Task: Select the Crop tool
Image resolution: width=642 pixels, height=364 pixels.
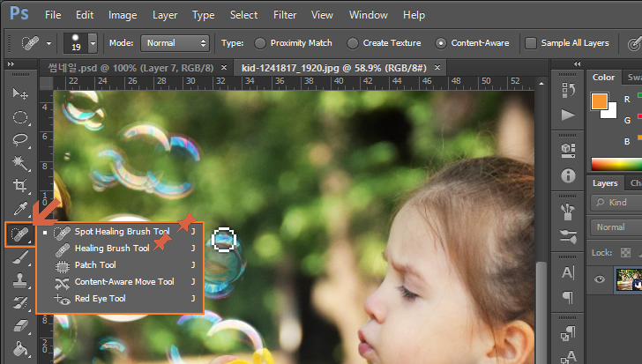Action: click(x=20, y=186)
